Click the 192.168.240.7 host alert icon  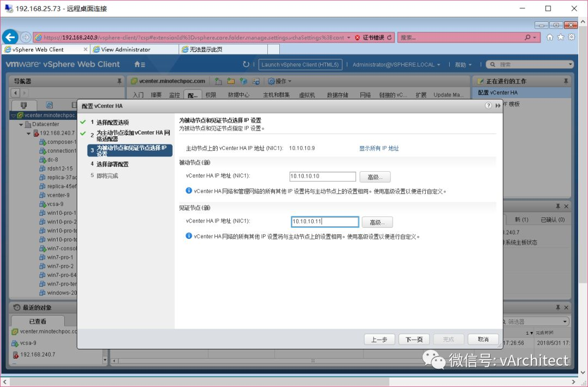pyautogui.click(x=36, y=133)
